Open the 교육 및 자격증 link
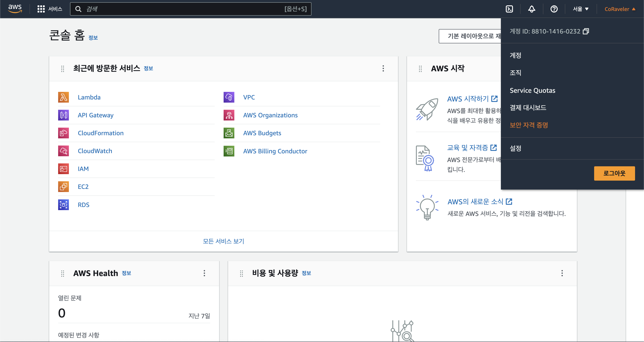The width and height of the screenshot is (644, 342). tap(472, 148)
